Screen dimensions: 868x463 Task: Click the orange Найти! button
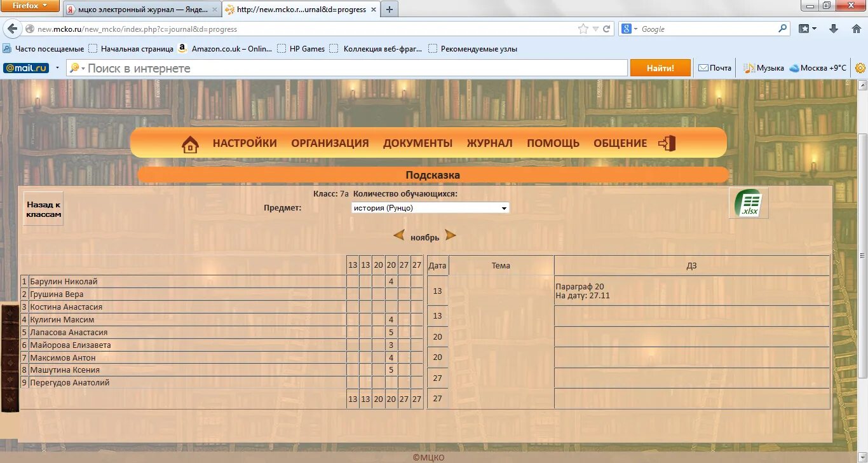coord(660,68)
